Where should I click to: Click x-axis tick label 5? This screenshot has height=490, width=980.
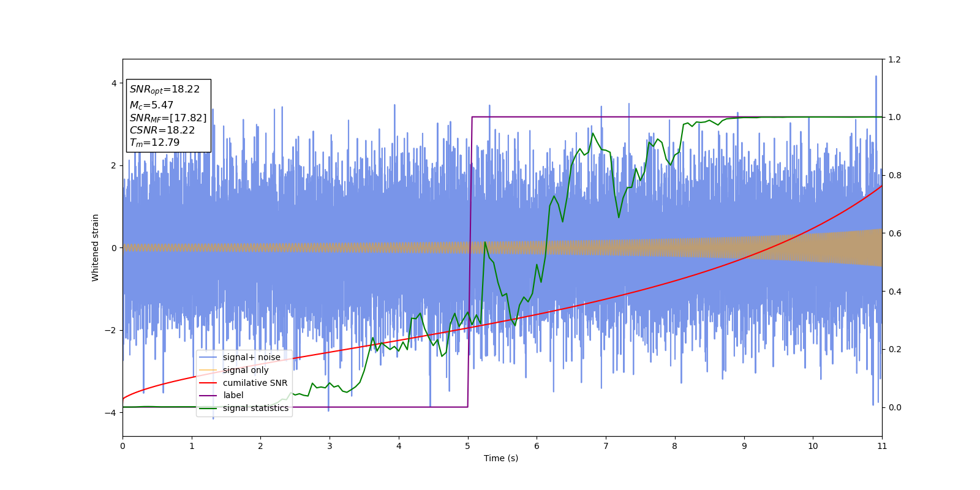pyautogui.click(x=468, y=446)
